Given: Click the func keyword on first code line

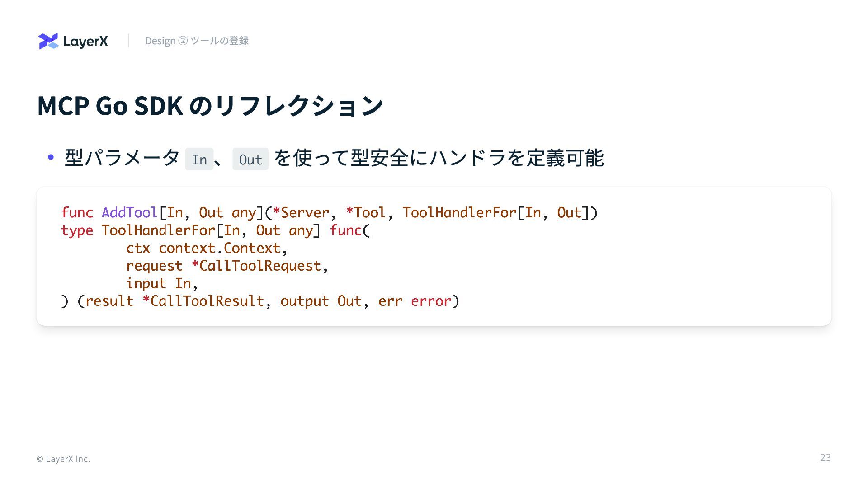Looking at the screenshot, I should coord(77,213).
